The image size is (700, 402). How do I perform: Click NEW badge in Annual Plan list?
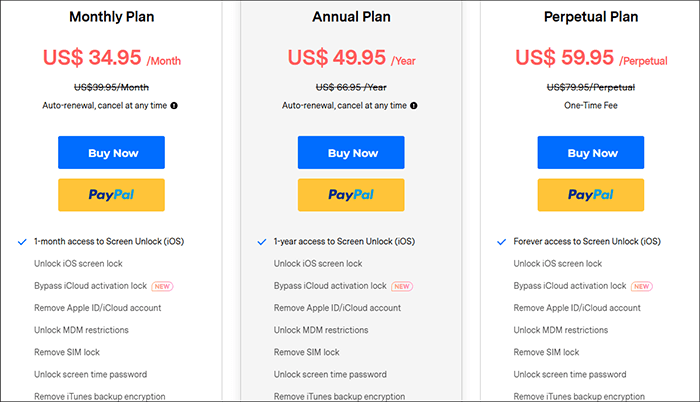[x=402, y=286]
